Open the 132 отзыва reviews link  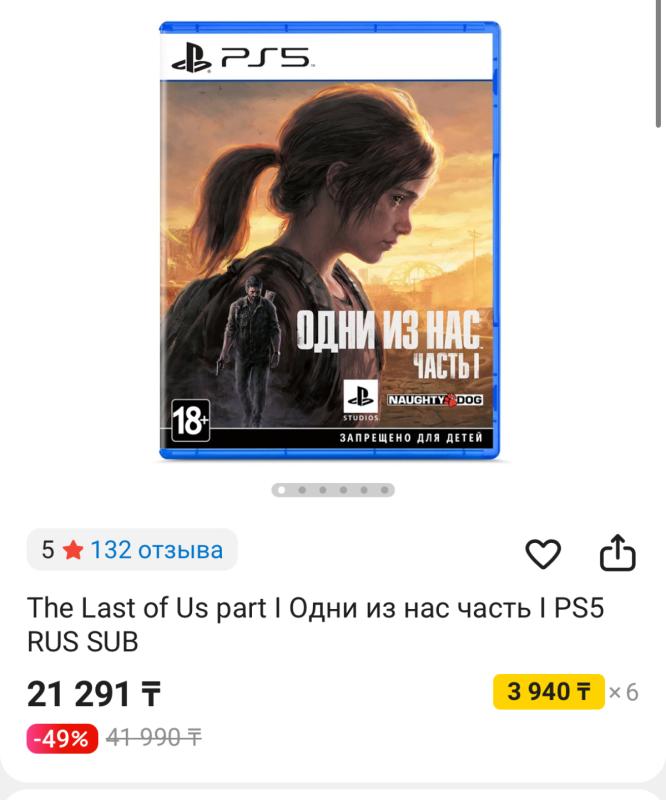coord(157,550)
